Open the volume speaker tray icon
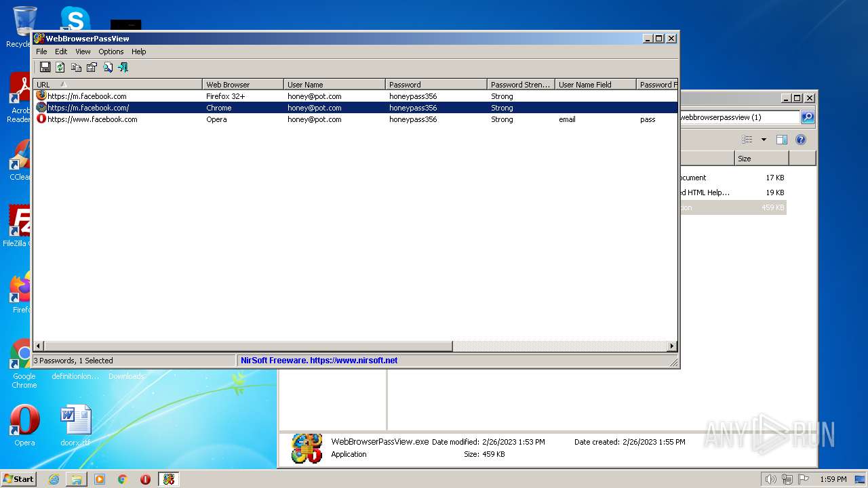 pos(770,479)
